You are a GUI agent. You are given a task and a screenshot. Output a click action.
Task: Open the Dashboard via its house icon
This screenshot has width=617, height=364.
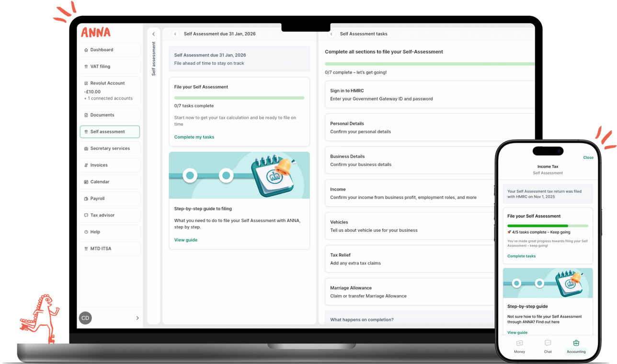[85, 50]
